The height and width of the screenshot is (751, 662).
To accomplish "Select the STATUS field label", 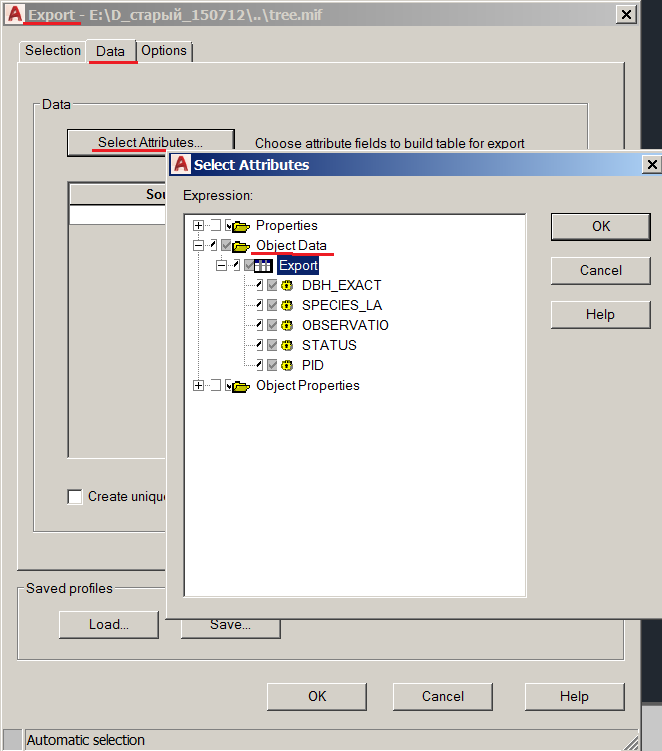I will (329, 345).
